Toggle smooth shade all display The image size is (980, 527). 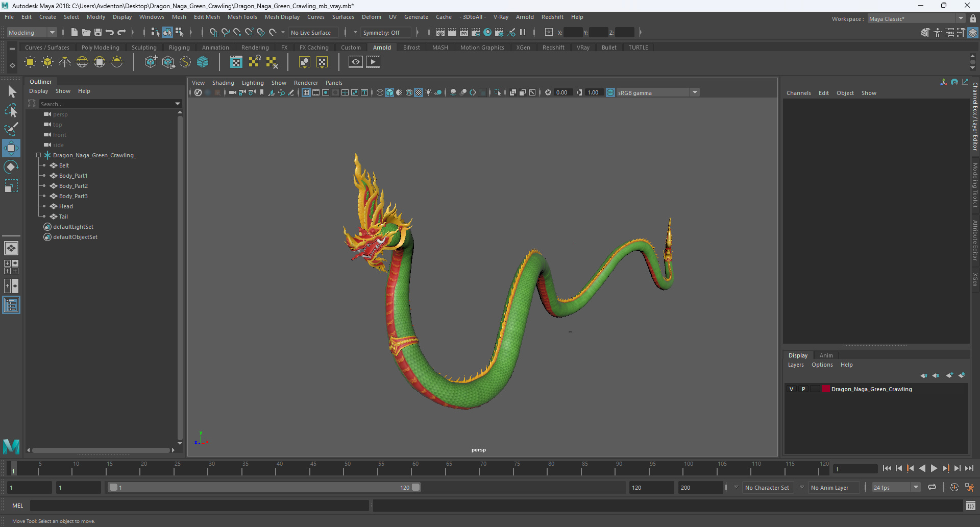389,92
